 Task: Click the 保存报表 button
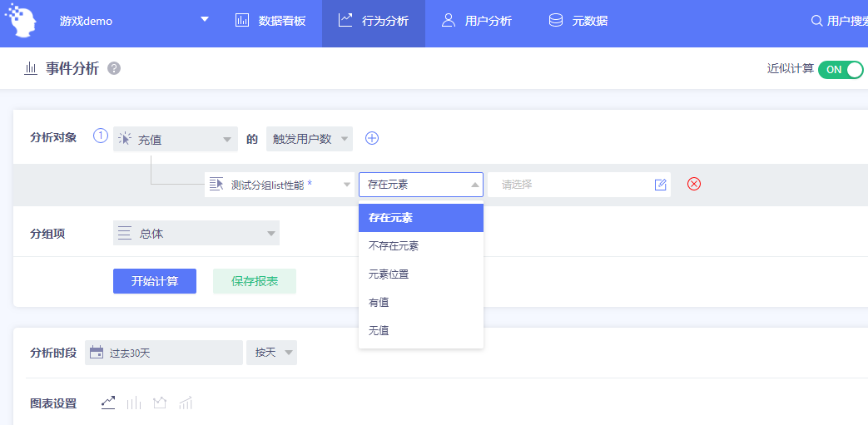pos(255,281)
